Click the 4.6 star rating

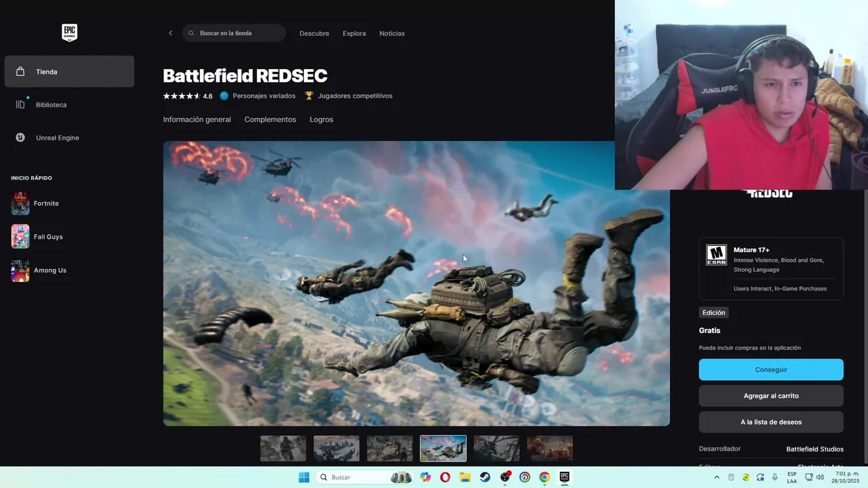pos(188,96)
